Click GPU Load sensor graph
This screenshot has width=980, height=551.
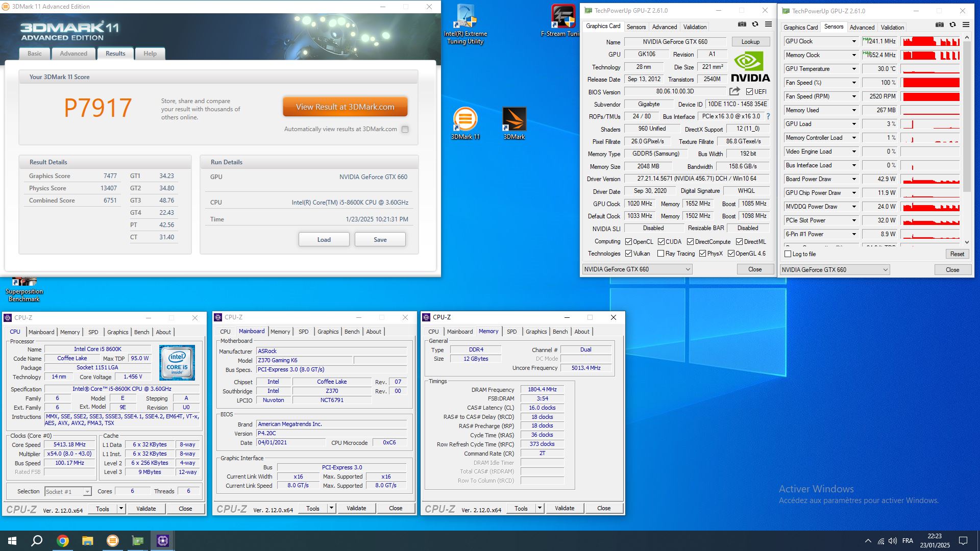930,124
